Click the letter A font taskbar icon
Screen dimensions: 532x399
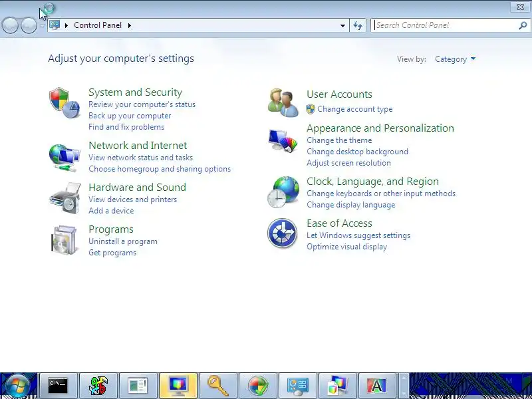pyautogui.click(x=378, y=386)
